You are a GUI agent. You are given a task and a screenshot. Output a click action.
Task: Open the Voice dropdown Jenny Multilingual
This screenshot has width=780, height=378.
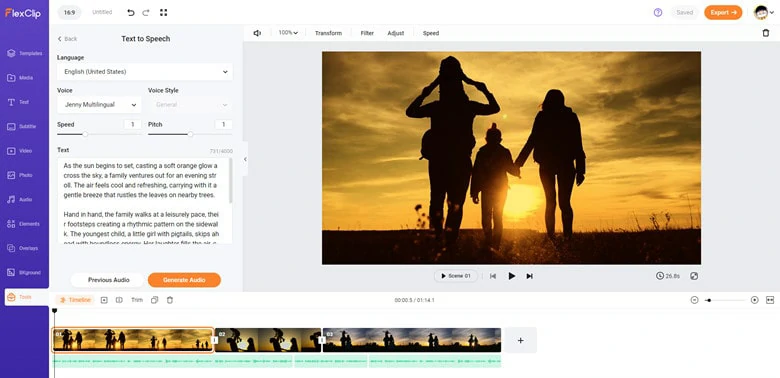pyautogui.click(x=99, y=105)
